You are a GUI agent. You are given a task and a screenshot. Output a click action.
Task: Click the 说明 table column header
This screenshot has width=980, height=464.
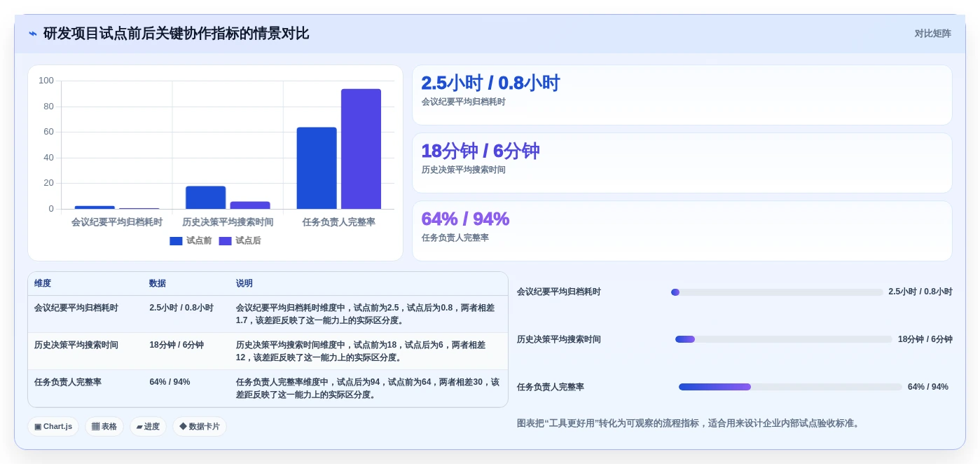pos(244,283)
